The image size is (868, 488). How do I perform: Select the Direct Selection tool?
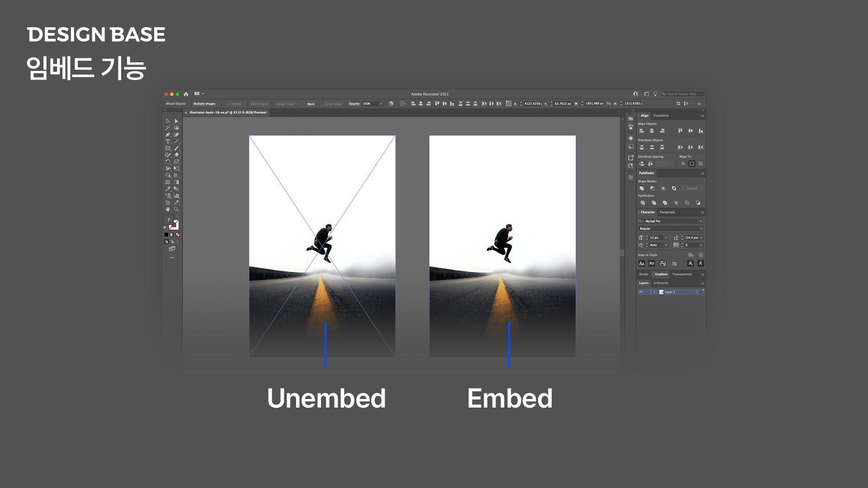[177, 121]
